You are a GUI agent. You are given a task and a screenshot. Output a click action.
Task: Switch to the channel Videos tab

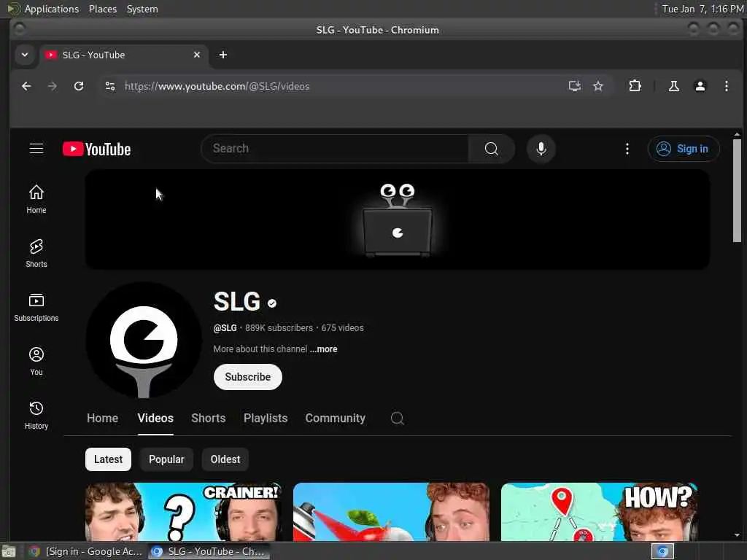click(155, 418)
